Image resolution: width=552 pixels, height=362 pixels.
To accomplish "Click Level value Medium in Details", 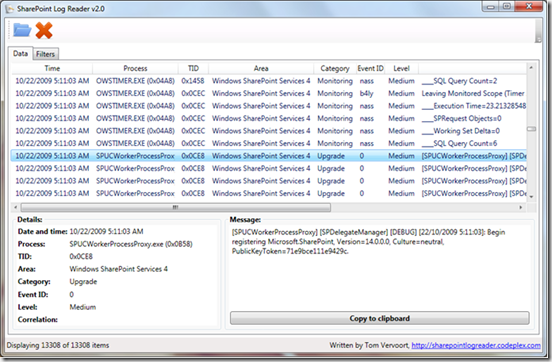I will pyautogui.click(x=83, y=307).
